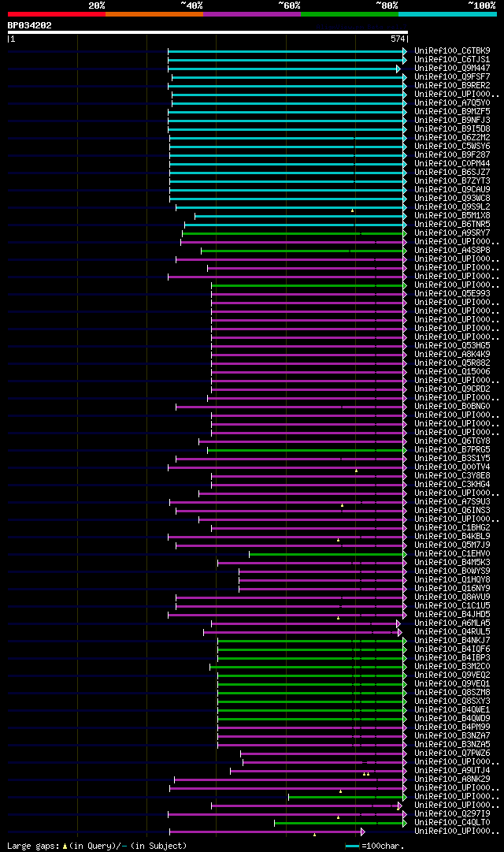Select hit UniRef100_B5M1X8

pos(452,216)
